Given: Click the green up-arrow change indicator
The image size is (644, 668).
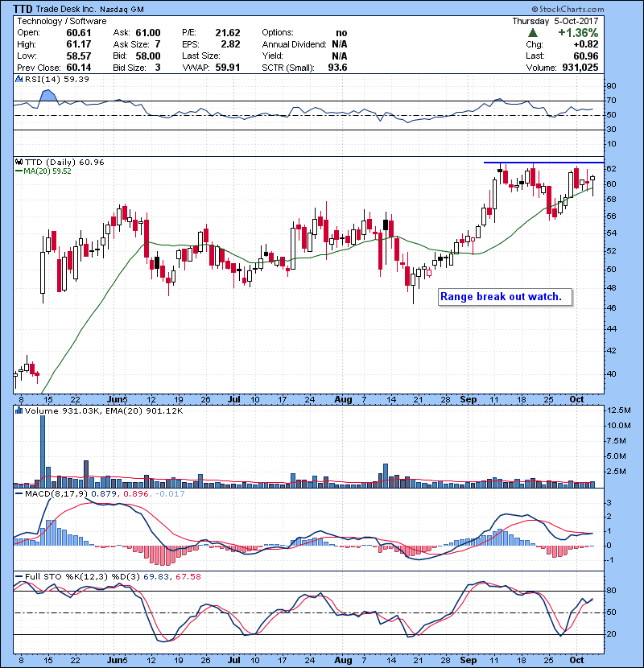Looking at the screenshot, I should [532, 33].
